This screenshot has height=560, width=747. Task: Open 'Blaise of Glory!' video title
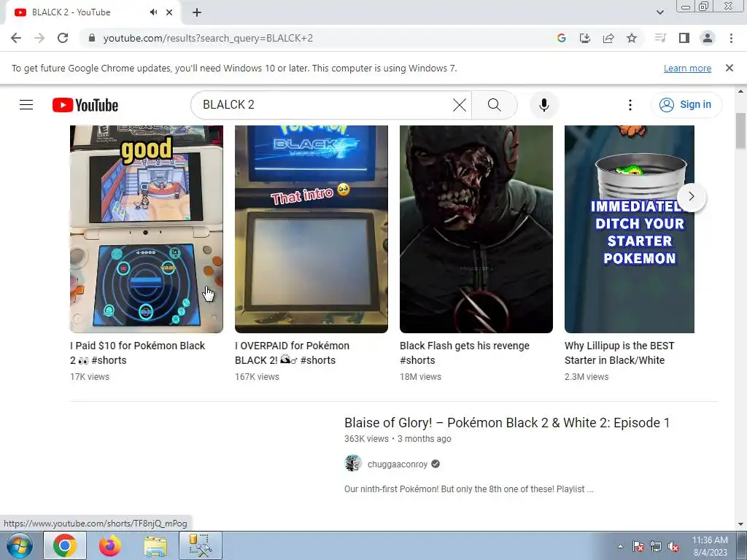click(507, 423)
